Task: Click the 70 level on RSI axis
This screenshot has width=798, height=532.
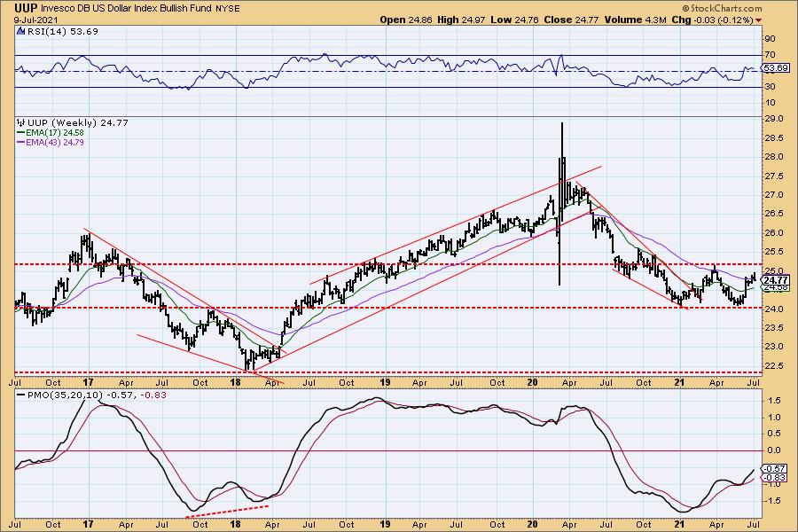Action: [770, 54]
